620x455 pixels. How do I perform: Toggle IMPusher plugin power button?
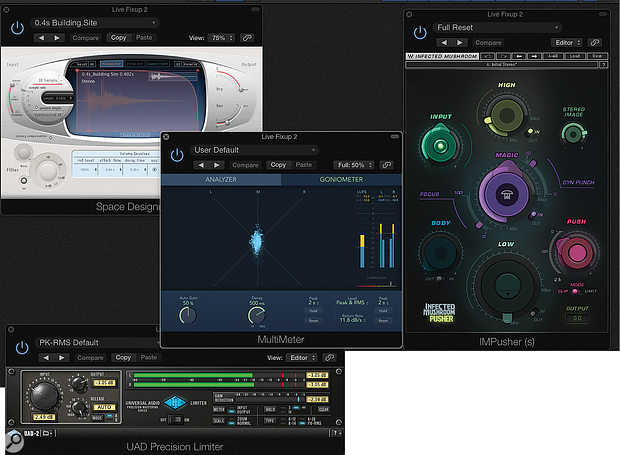(x=420, y=32)
